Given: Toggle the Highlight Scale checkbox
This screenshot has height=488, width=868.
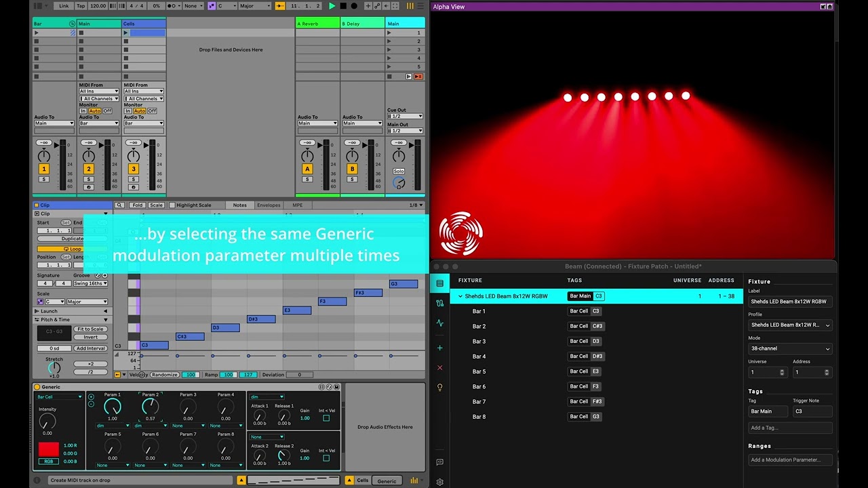Looking at the screenshot, I should point(172,205).
